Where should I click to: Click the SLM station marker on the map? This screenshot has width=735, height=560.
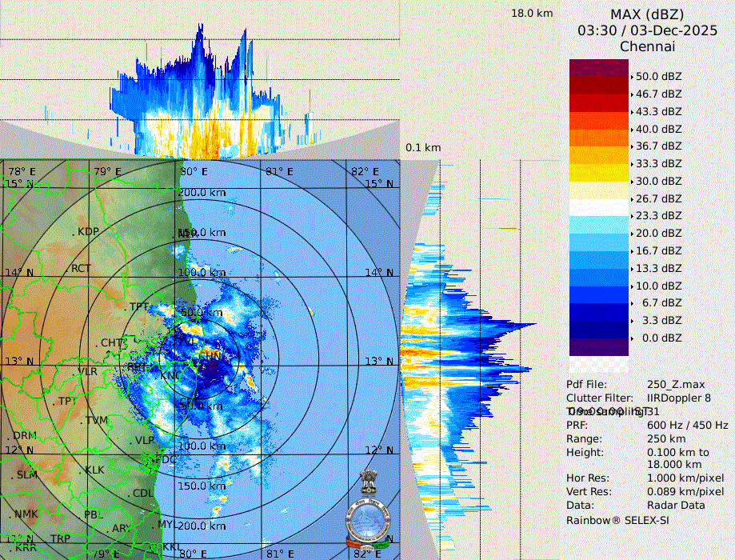24,474
